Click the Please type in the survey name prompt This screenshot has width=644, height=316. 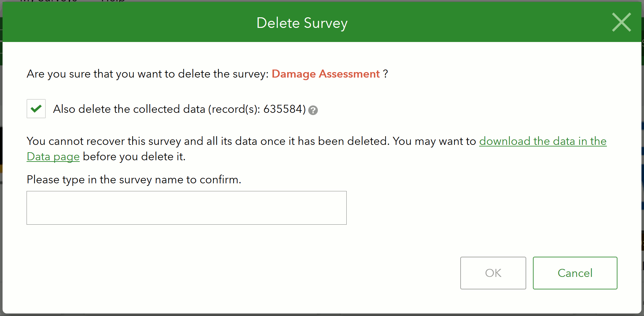tap(134, 179)
